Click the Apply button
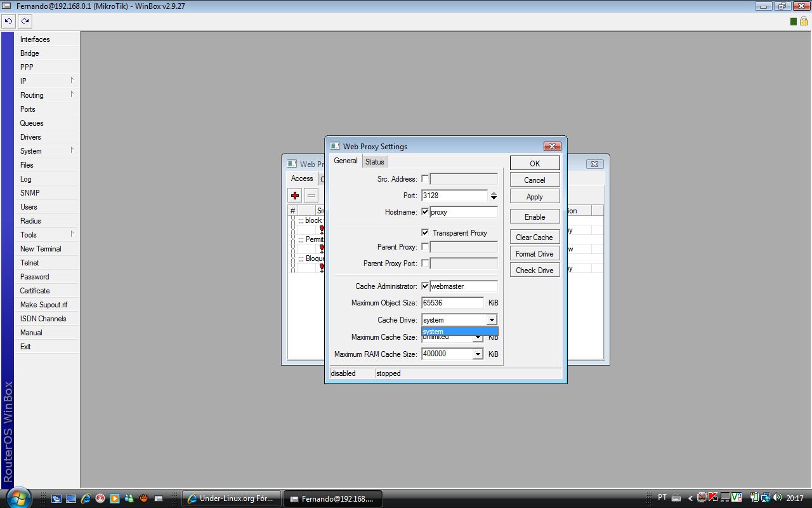The image size is (812, 508). [x=535, y=196]
